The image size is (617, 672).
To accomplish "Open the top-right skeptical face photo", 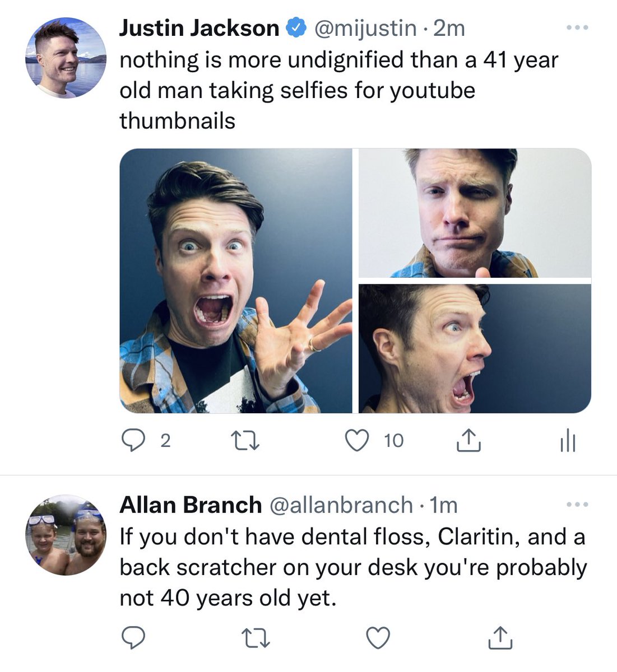I will click(475, 213).
